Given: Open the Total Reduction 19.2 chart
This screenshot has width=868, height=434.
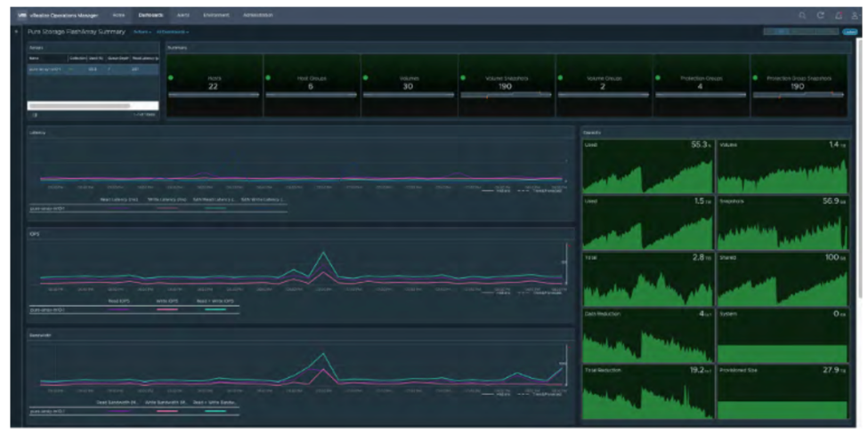Looking at the screenshot, I should [648, 392].
